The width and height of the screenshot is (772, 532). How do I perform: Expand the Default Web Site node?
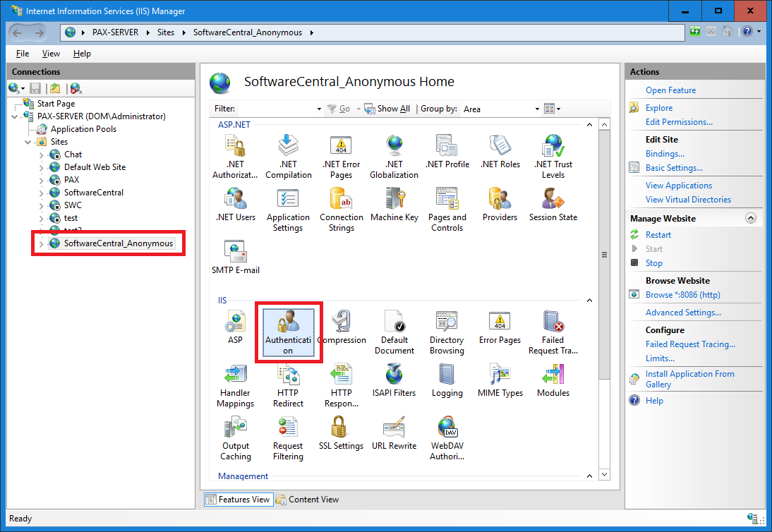coord(42,167)
